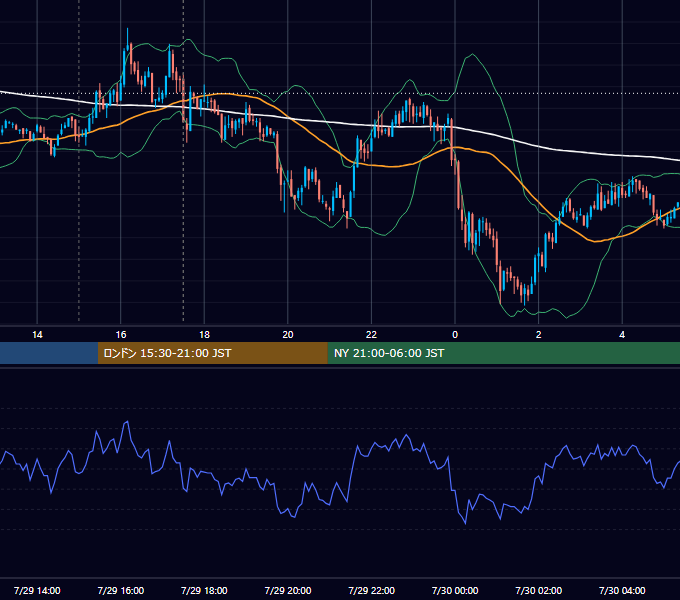This screenshot has width=680, height=600.
Task: Click the hour label 22 on upper axis
Action: click(371, 335)
